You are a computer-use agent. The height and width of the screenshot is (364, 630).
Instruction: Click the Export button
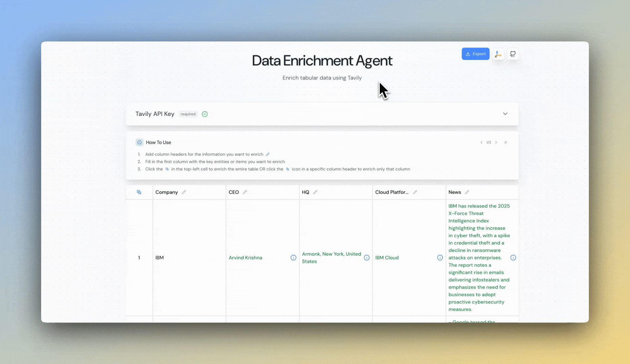475,54
